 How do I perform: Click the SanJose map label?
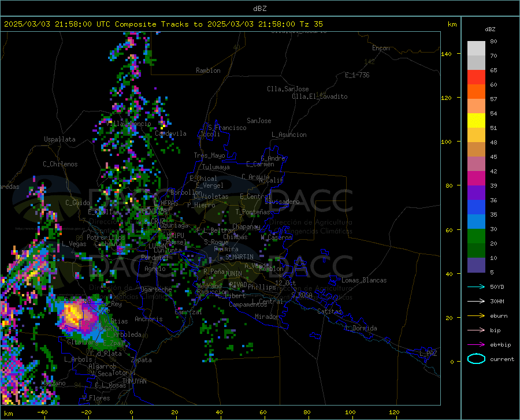pos(259,121)
